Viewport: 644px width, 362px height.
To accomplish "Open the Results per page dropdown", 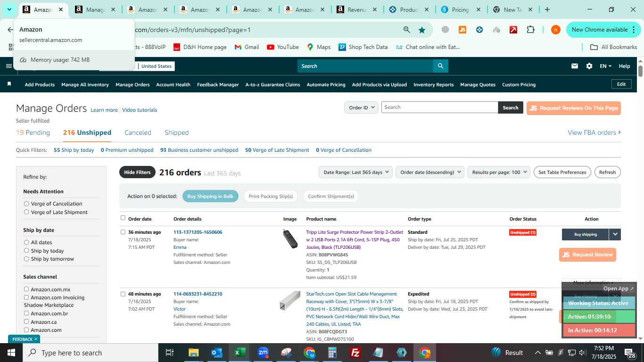I will point(499,172).
